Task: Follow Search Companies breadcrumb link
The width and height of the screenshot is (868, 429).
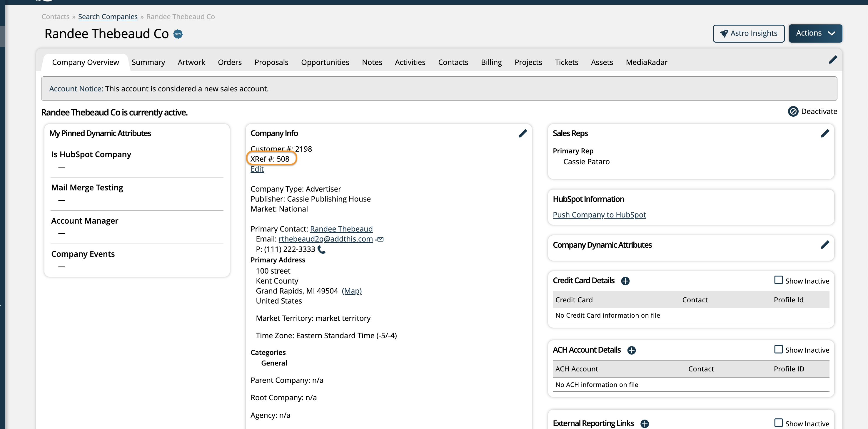Action: 108,16
